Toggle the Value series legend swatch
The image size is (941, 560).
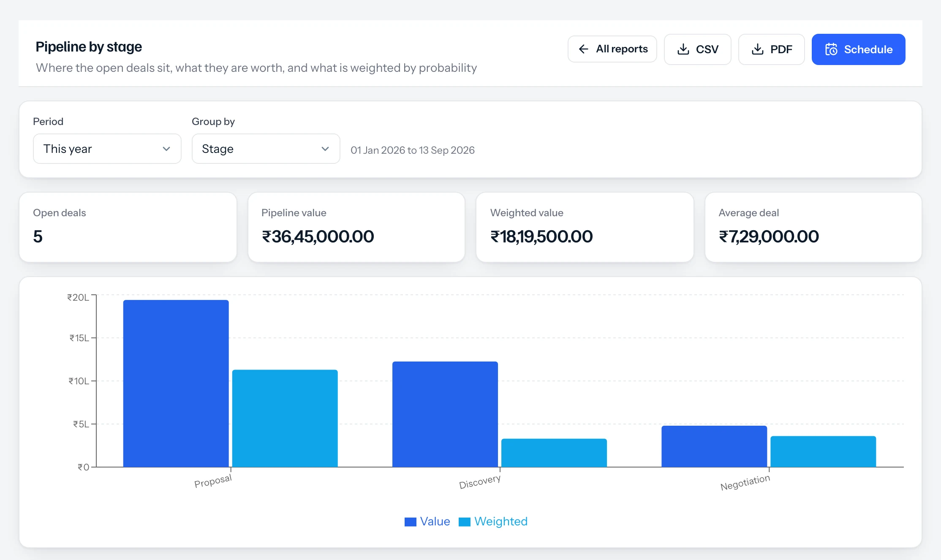coord(411,522)
